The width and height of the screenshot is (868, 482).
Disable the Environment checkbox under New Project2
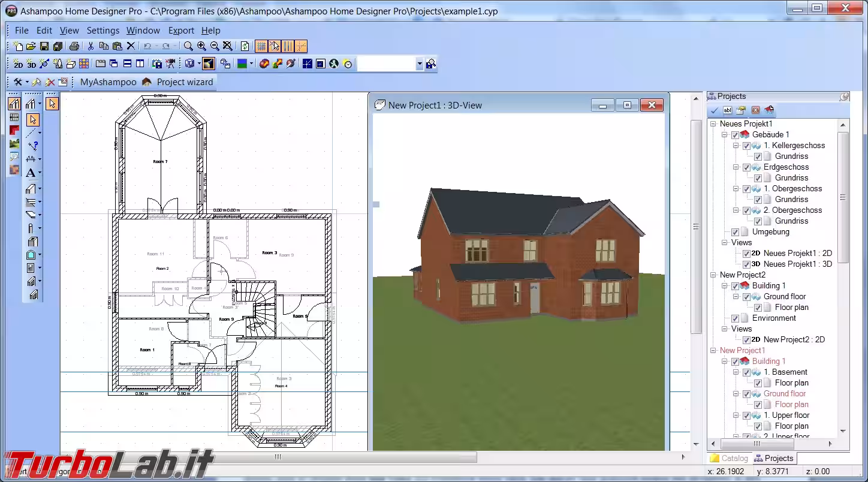(735, 318)
